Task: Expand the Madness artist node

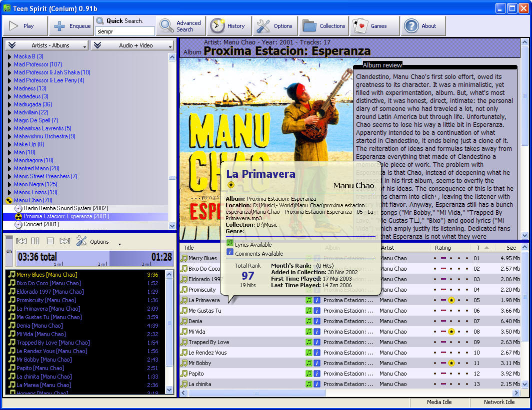Action: point(9,88)
